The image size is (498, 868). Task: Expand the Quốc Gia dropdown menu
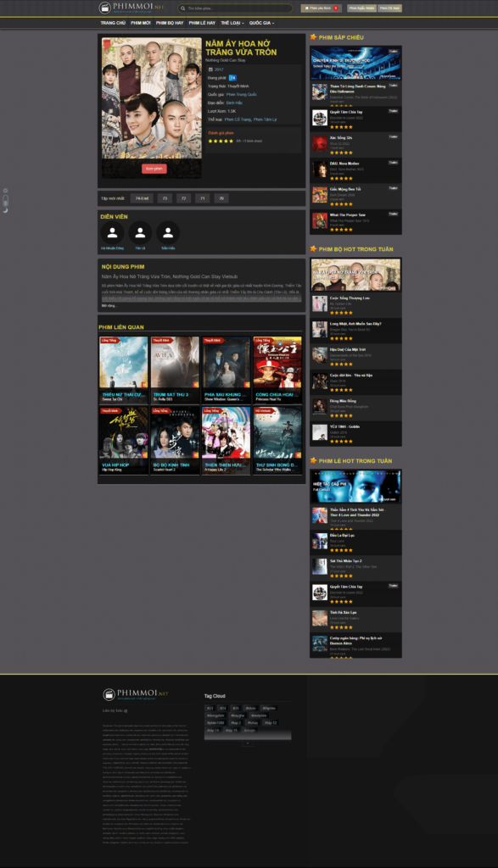click(x=261, y=23)
